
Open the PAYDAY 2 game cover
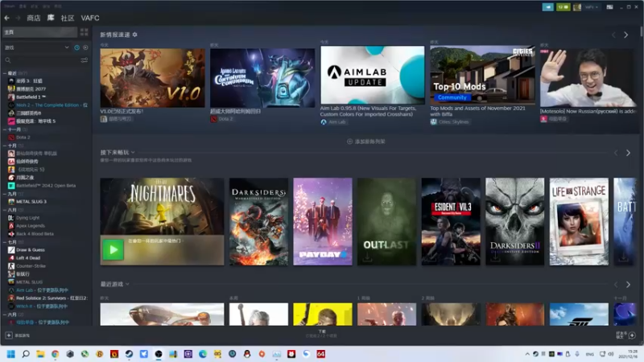point(323,222)
